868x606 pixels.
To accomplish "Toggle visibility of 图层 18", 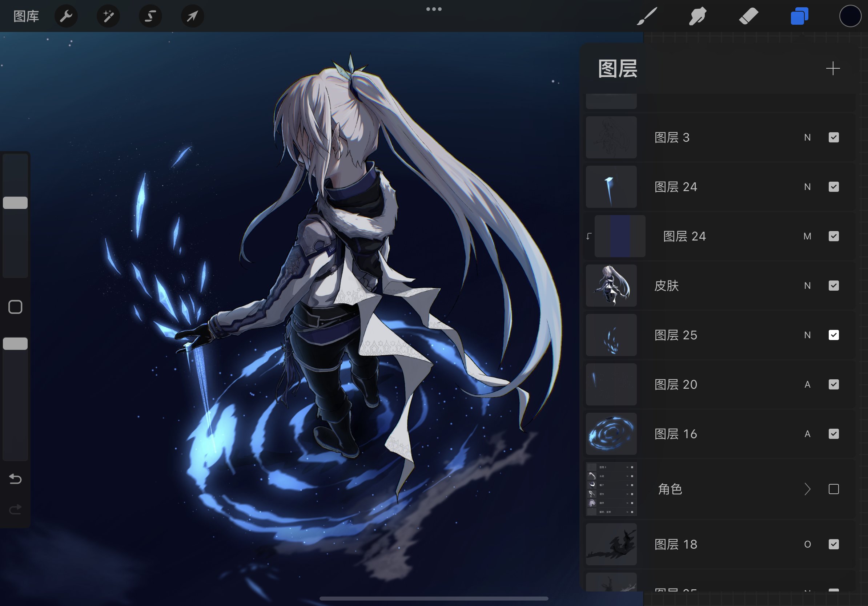I will click(833, 544).
